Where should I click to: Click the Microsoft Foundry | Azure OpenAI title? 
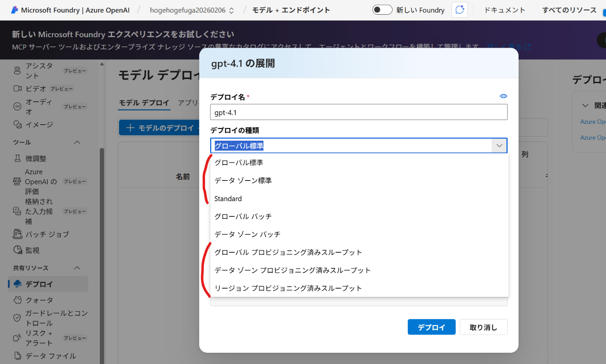[x=75, y=10]
